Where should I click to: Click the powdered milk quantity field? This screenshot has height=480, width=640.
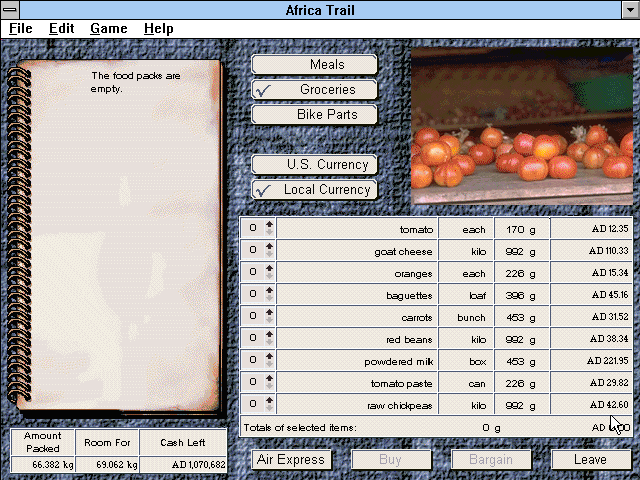coord(253,360)
